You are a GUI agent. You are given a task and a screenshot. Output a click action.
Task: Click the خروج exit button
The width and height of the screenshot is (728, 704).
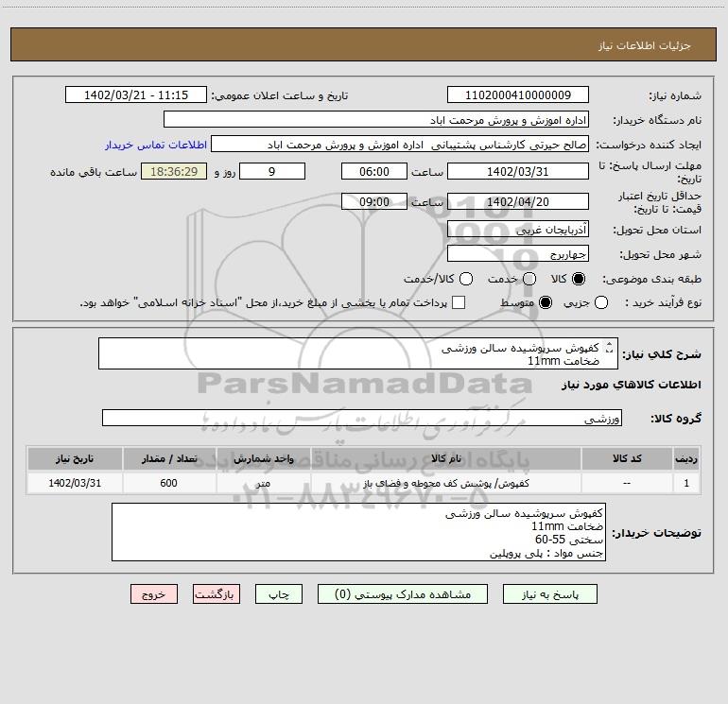coord(154,594)
